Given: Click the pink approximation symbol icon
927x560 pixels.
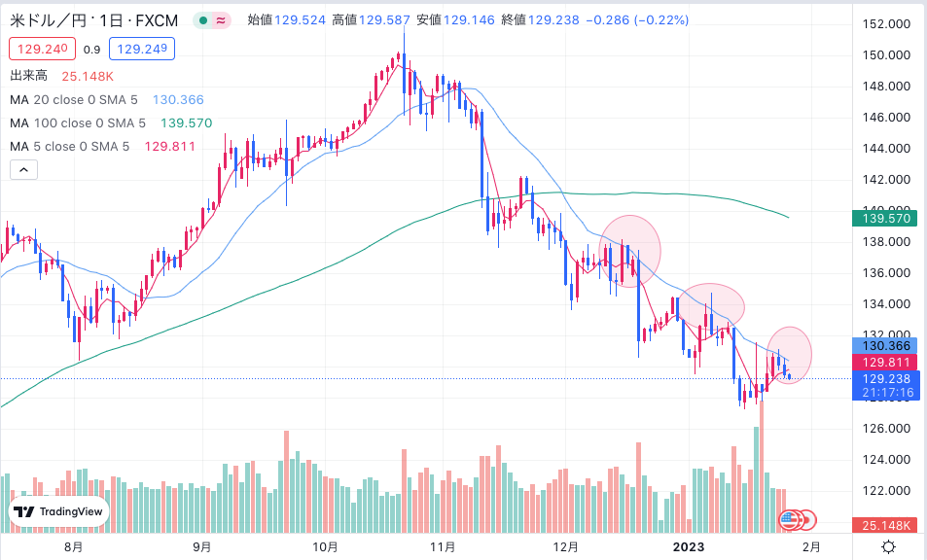Looking at the screenshot, I should click(221, 20).
